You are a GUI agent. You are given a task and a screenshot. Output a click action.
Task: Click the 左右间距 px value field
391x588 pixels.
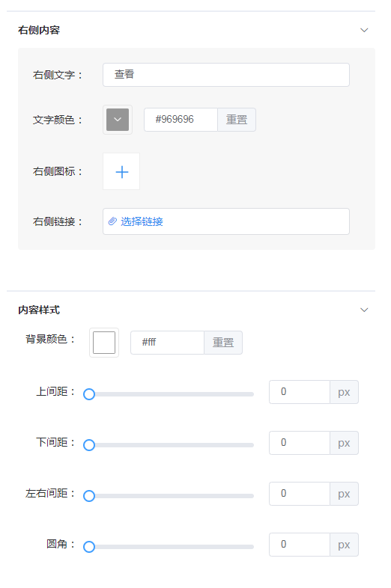(300, 494)
